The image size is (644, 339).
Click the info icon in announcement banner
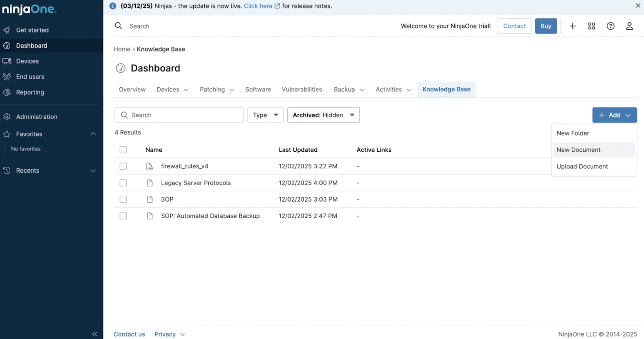(x=113, y=6)
